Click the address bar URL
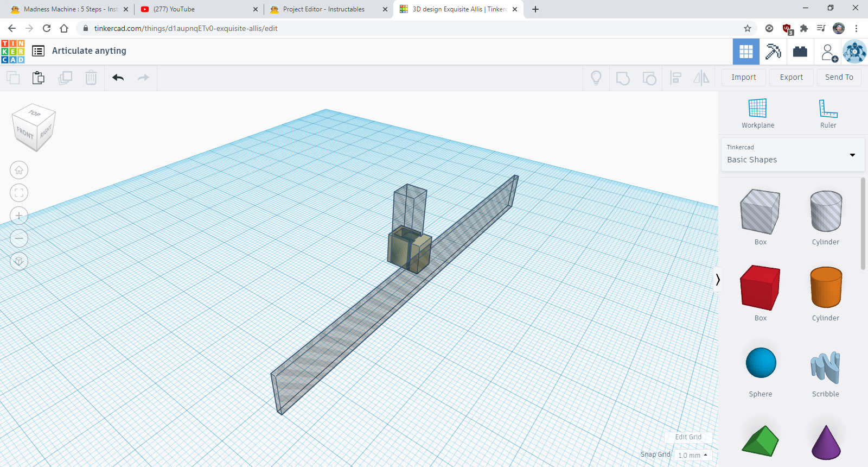The height and width of the screenshot is (467, 868). click(186, 28)
